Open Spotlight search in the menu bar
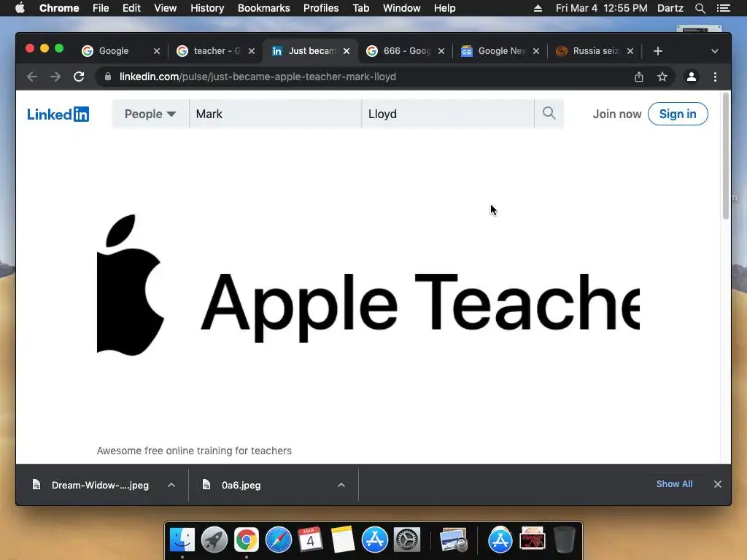 click(700, 8)
